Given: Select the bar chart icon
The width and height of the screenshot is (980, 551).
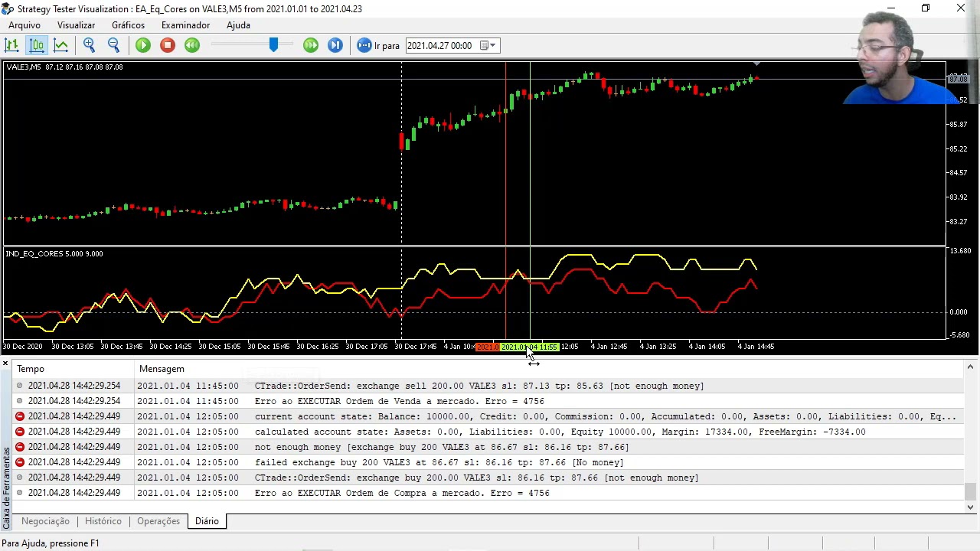Looking at the screenshot, I should click(x=11, y=45).
